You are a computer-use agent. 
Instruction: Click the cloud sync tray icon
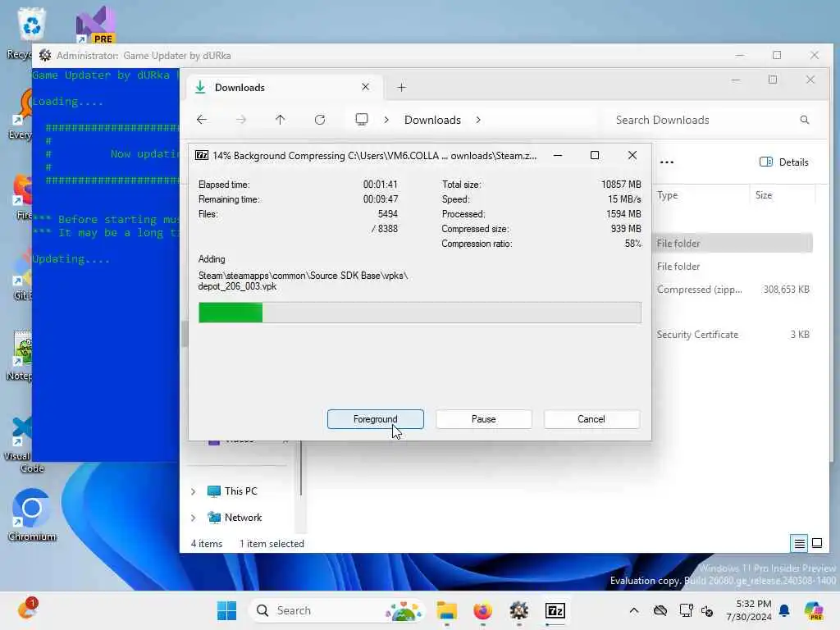pyautogui.click(x=660, y=610)
